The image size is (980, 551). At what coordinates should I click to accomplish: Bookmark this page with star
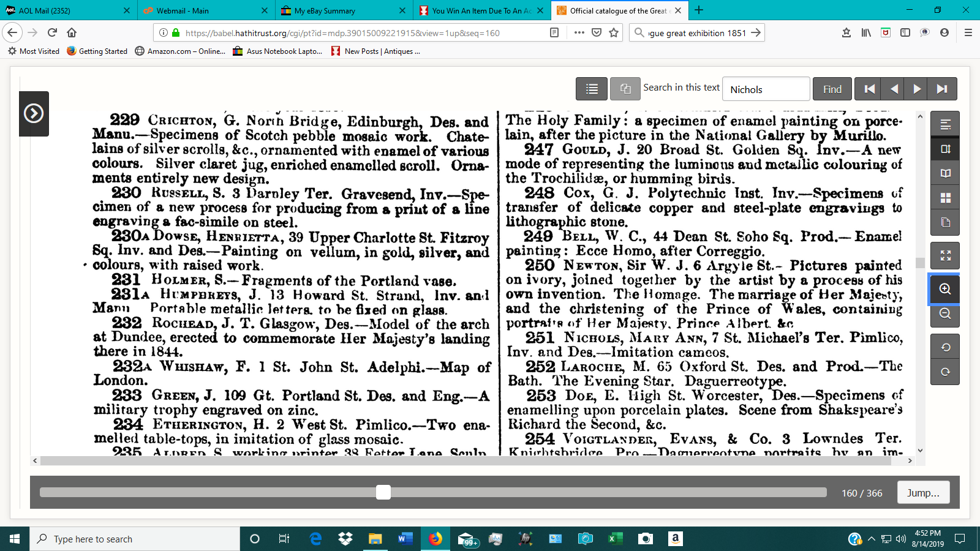pyautogui.click(x=614, y=33)
